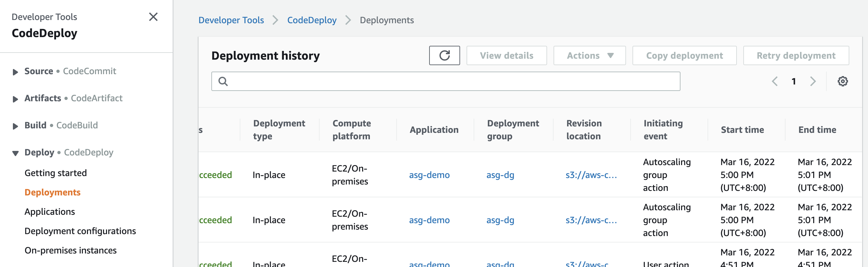The height and width of the screenshot is (267, 868).
Task: Focus the deployment history search field
Action: pos(446,81)
